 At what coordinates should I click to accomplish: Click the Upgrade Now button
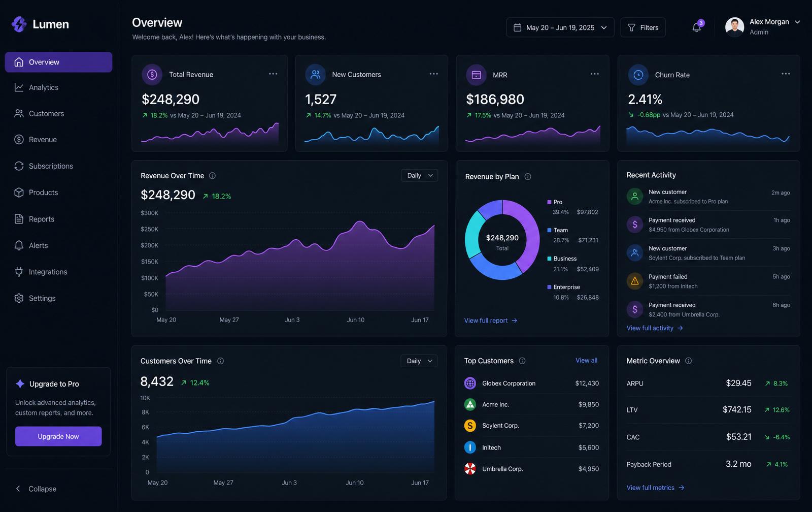tap(58, 436)
